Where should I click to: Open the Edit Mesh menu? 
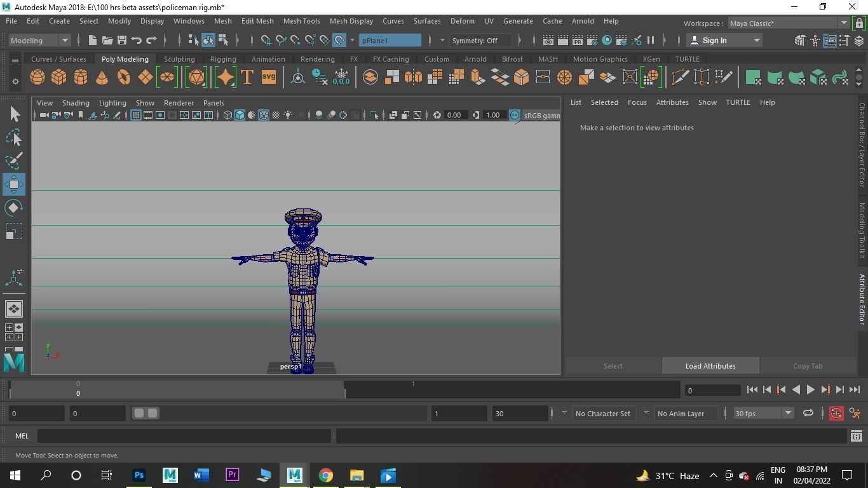(257, 21)
